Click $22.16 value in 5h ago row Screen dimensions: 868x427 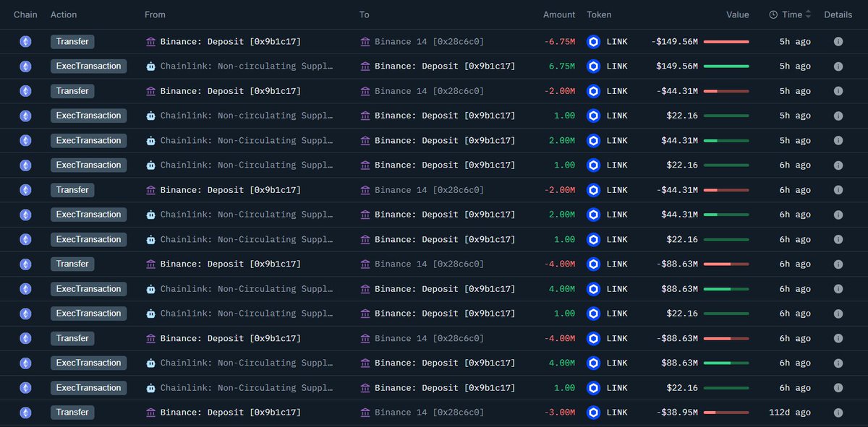coord(682,116)
